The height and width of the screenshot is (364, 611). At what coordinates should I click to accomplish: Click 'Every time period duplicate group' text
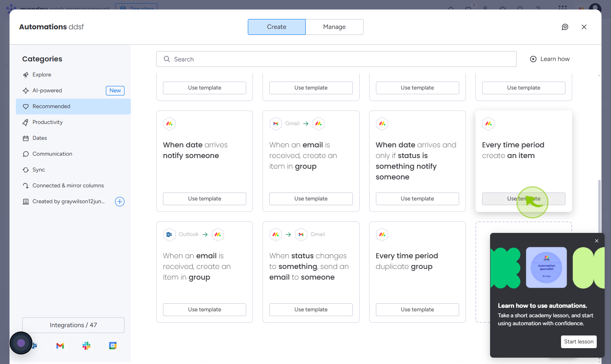(407, 261)
